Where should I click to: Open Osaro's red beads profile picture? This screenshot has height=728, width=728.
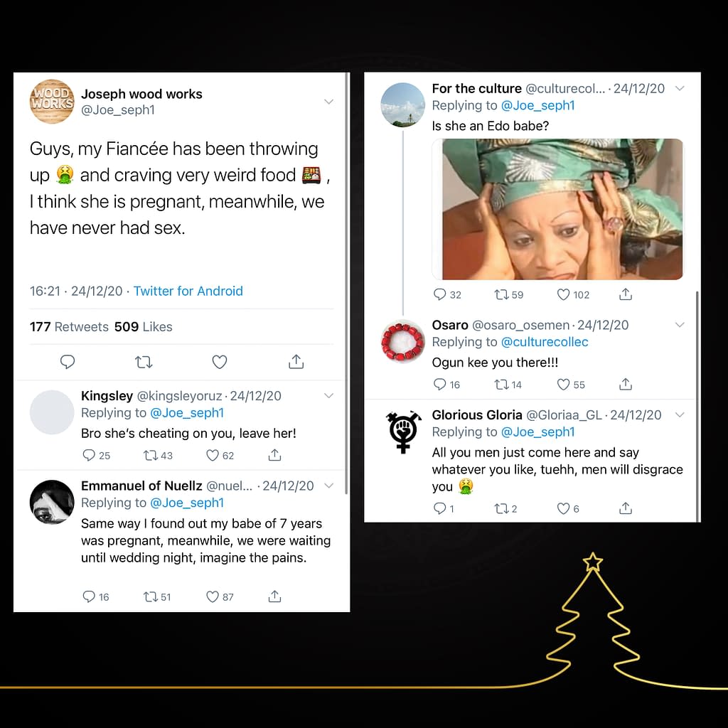point(403,343)
